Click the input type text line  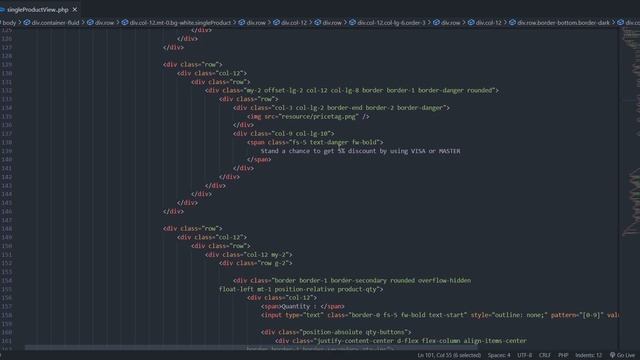click(440, 315)
